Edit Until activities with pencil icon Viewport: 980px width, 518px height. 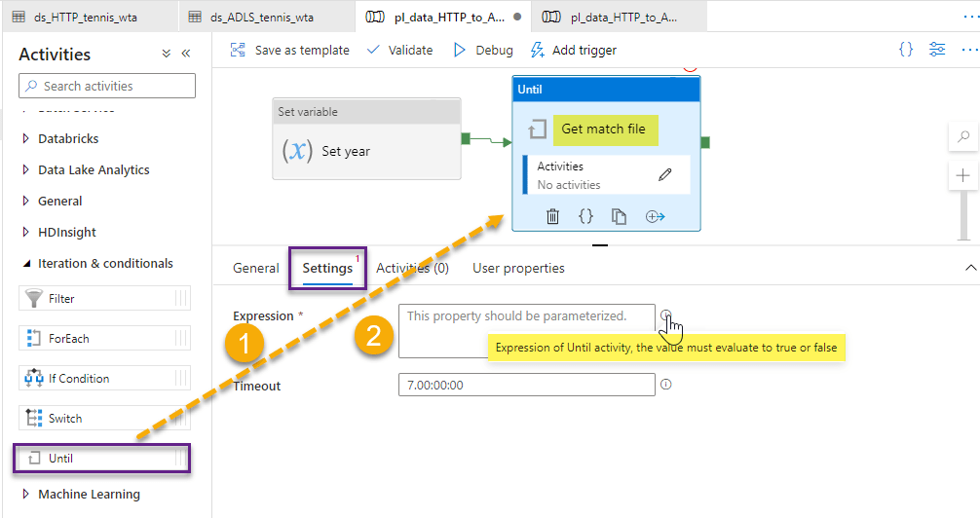pos(665,175)
